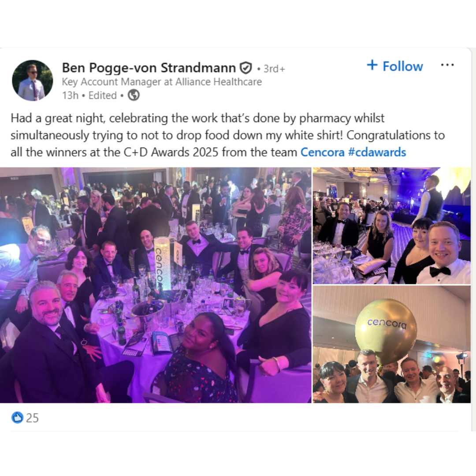
Task: Click the verified shield badge icon
Action: [245, 68]
